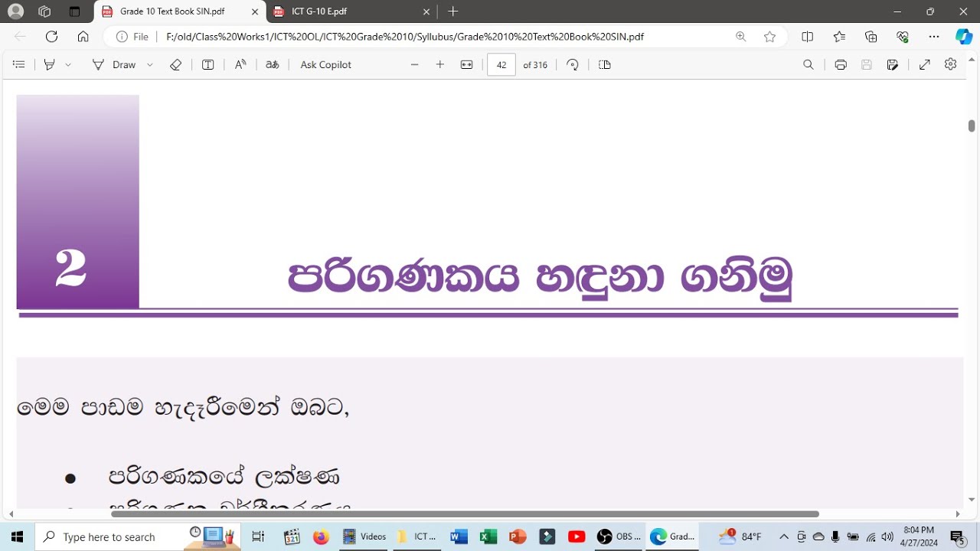Open the Draw pen options dropdown
The width and height of the screenshot is (980, 551).
tap(150, 65)
